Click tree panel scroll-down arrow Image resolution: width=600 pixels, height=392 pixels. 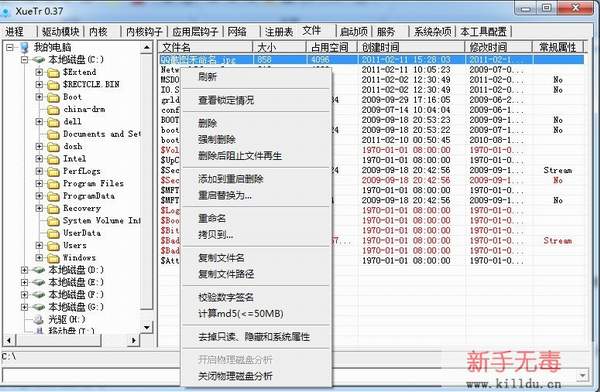(x=147, y=327)
